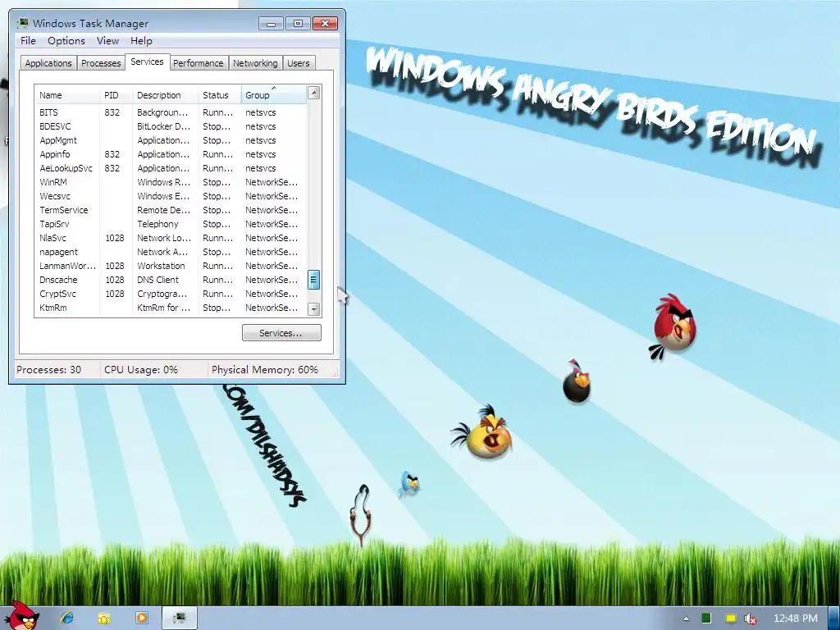The image size is (840, 630).
Task: Select the AeLookupSvc service row
Action: 171,168
